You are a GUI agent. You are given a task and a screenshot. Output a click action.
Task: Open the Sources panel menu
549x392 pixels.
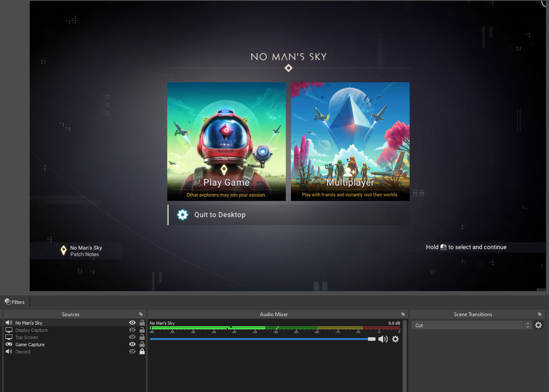click(x=141, y=314)
